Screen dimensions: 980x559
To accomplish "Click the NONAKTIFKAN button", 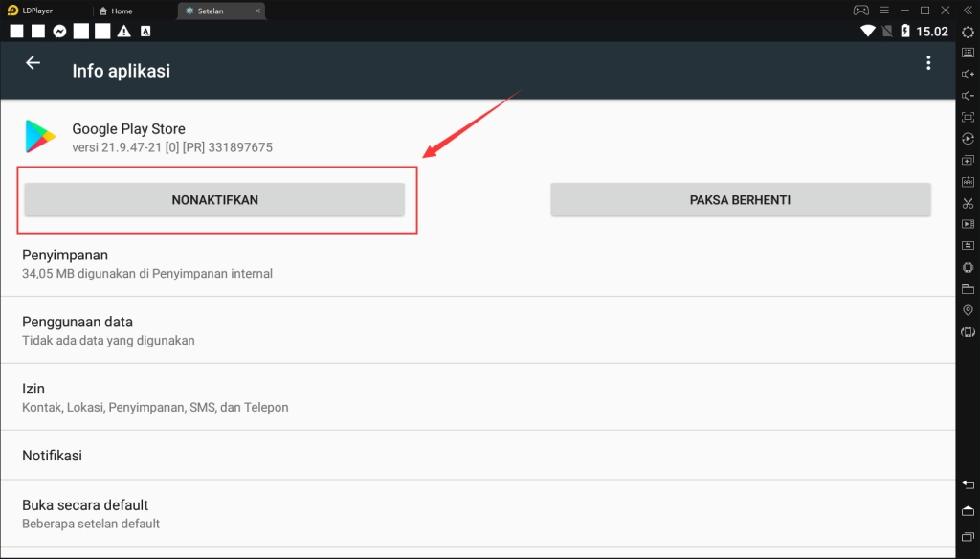I will [x=214, y=200].
